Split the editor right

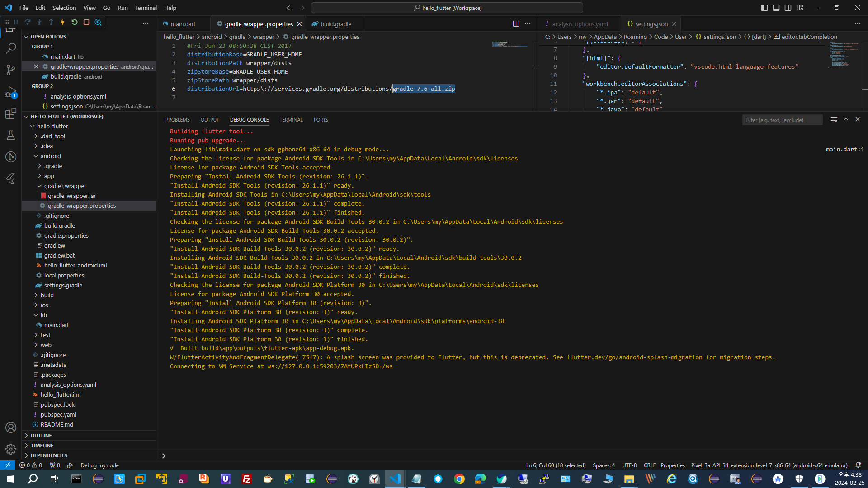(516, 24)
